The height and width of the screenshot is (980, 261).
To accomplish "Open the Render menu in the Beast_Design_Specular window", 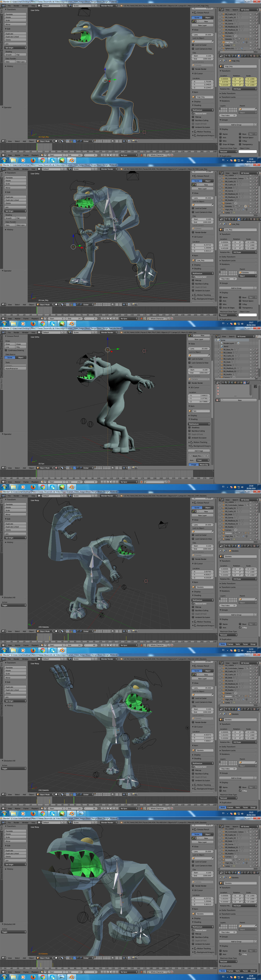I will [16, 333].
